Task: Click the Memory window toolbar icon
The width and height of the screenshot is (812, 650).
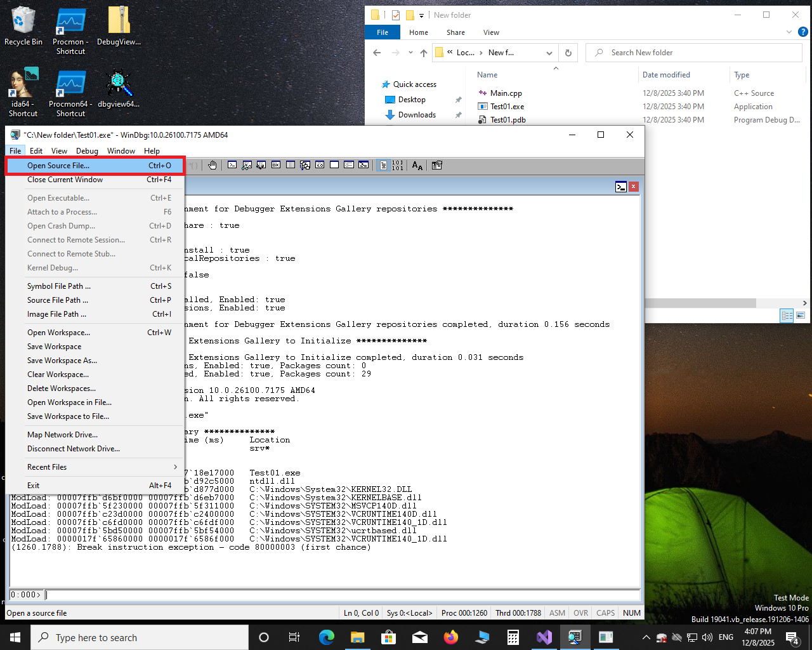Action: (x=291, y=165)
